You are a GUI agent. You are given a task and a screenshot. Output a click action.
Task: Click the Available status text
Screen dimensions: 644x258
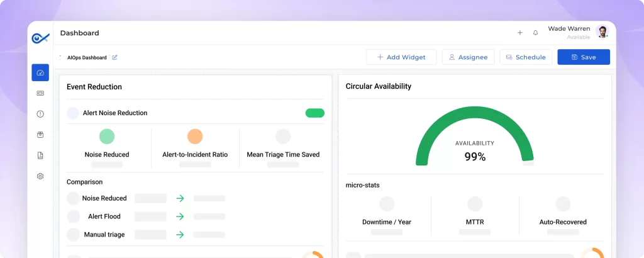579,37
